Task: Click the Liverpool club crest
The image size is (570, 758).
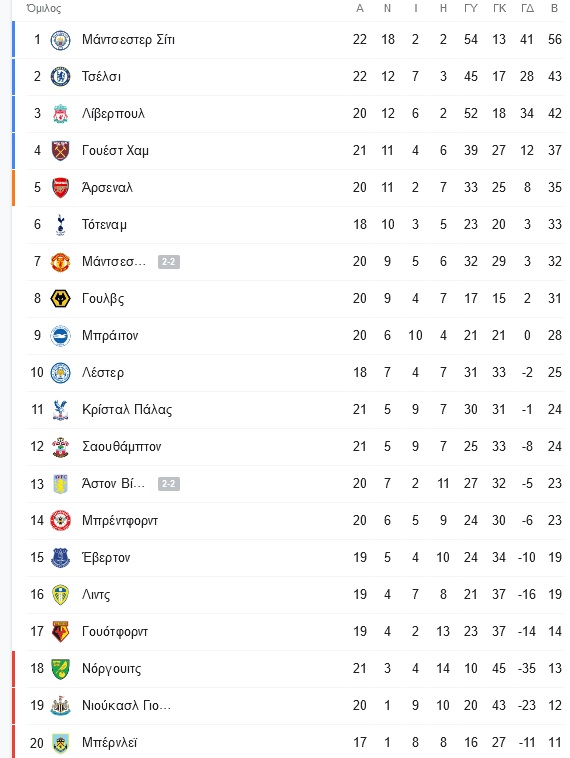Action: [60, 114]
